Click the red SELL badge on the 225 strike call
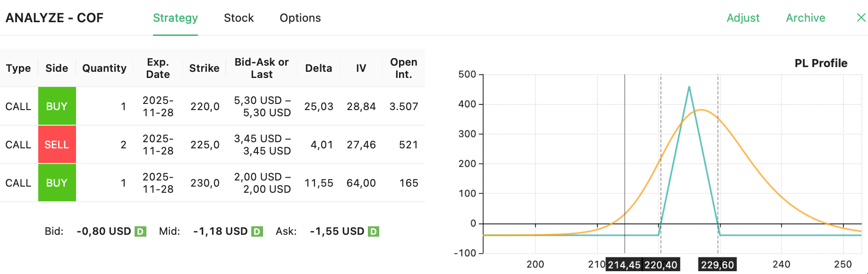The image size is (868, 274). [x=57, y=145]
